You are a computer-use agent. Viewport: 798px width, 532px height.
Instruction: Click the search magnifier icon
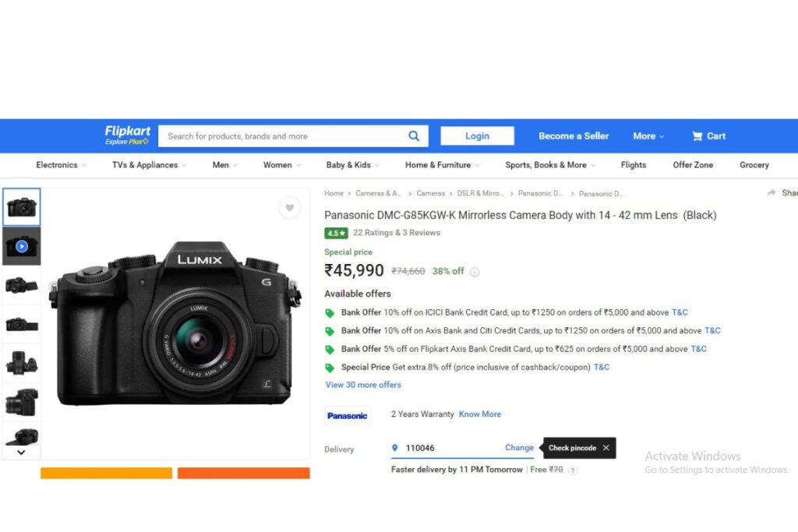tap(414, 136)
